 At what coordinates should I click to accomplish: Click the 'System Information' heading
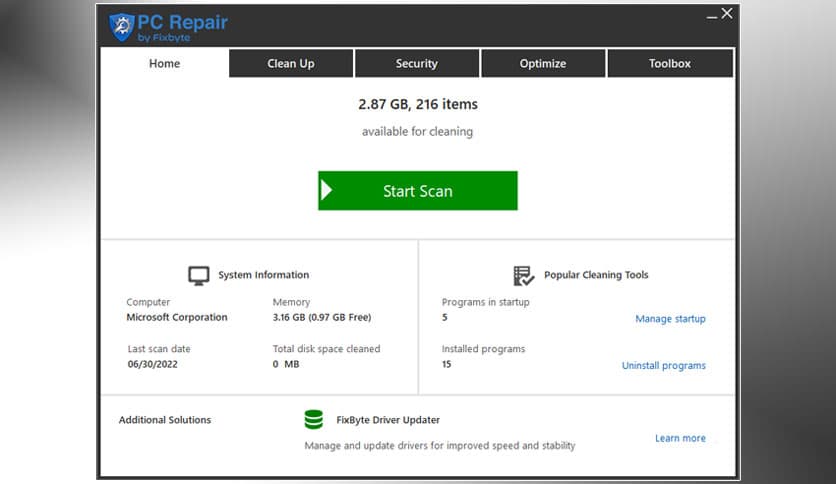pyautogui.click(x=263, y=275)
